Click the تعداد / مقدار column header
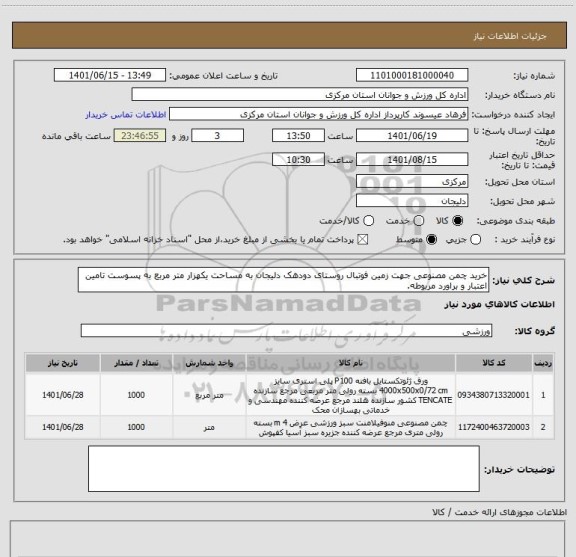The image size is (576, 557). click(136, 363)
